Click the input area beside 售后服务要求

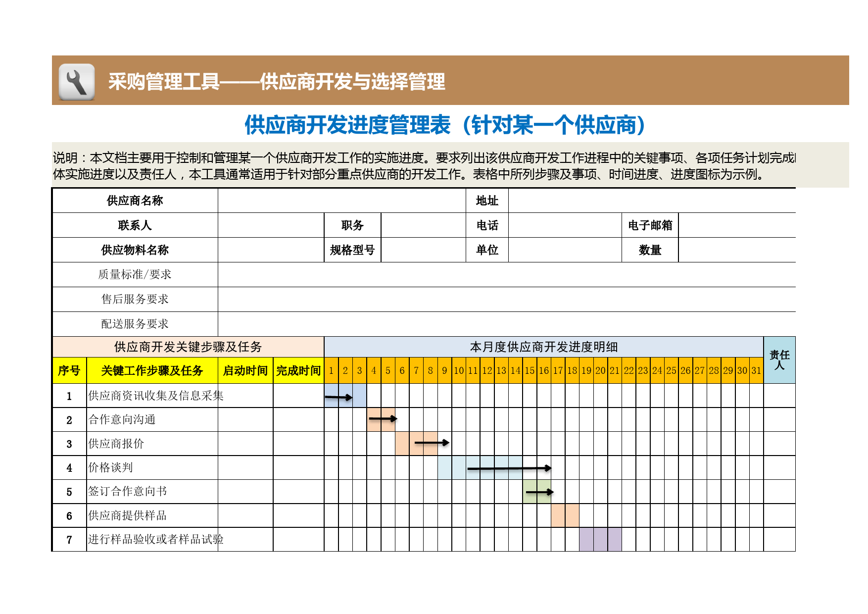(x=507, y=299)
